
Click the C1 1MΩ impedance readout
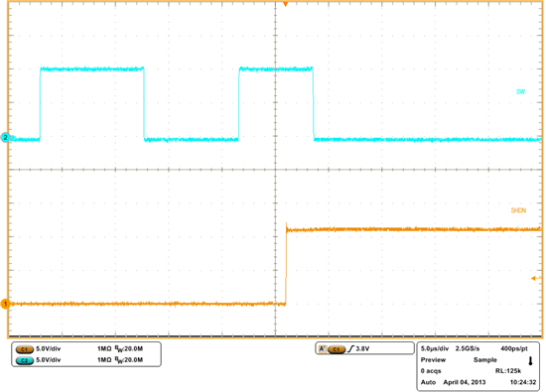tap(104, 348)
